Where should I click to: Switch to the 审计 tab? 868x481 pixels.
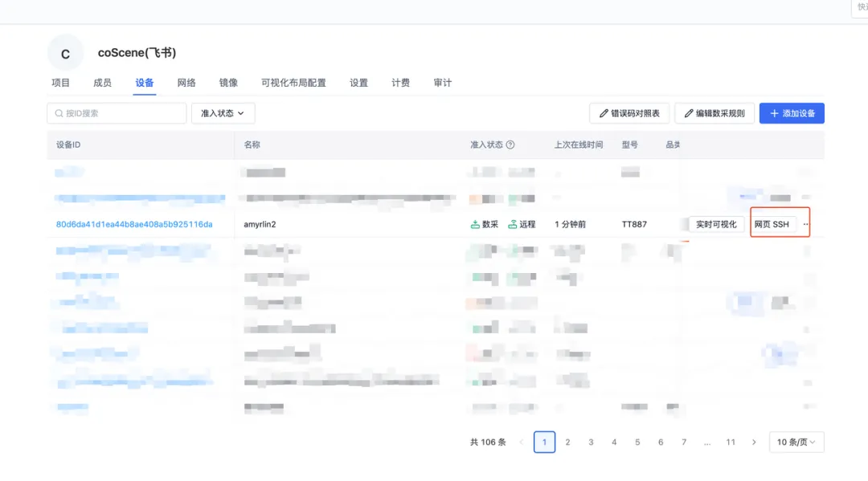(443, 82)
